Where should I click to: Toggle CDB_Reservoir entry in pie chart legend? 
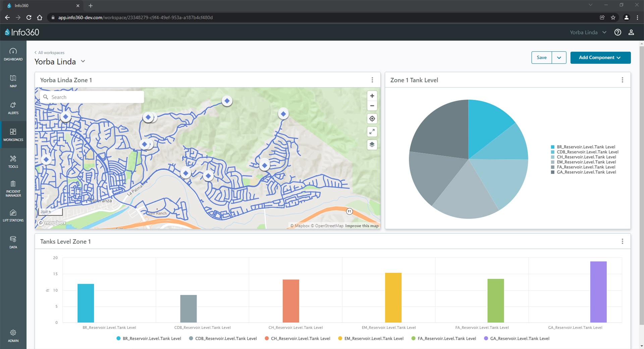tap(587, 152)
